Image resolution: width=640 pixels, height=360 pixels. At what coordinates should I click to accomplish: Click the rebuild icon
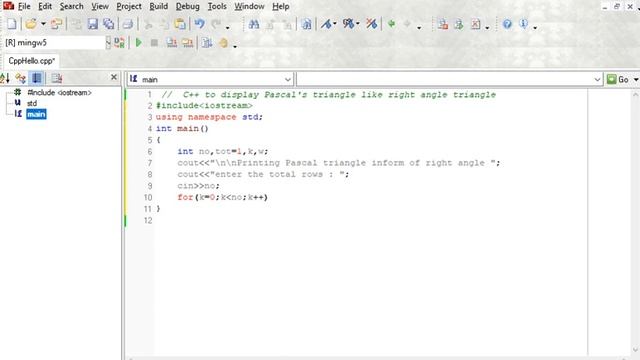click(207, 42)
